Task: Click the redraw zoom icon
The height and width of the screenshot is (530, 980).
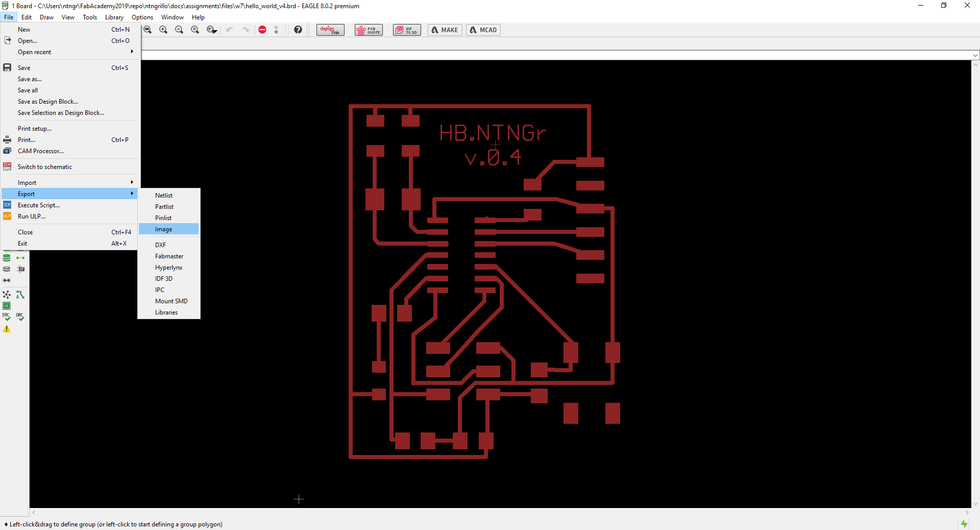Action: [x=195, y=30]
